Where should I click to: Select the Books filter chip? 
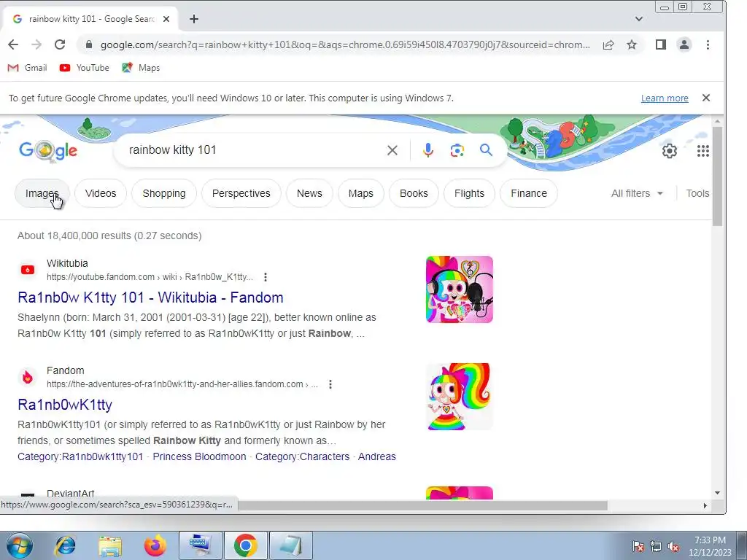point(414,193)
